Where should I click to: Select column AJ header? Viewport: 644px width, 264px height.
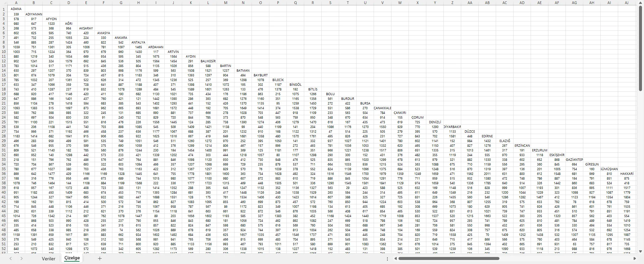pyautogui.click(x=627, y=3)
